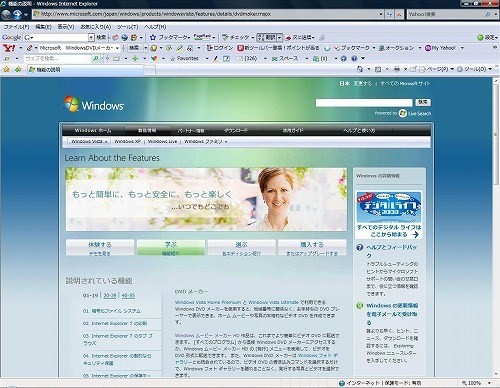The width and height of the screenshot is (500, 388).
Task: Open ヘルプと使い方 in the page navigation bar
Action: (x=359, y=130)
